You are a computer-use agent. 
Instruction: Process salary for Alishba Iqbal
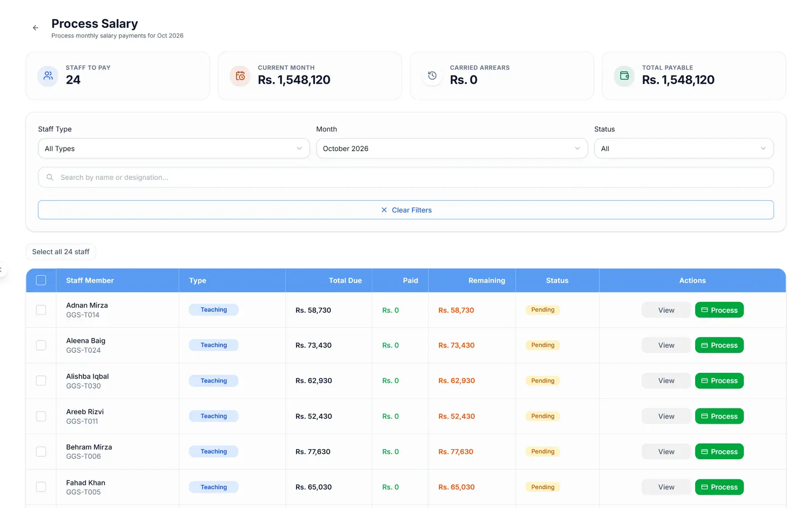pos(719,380)
